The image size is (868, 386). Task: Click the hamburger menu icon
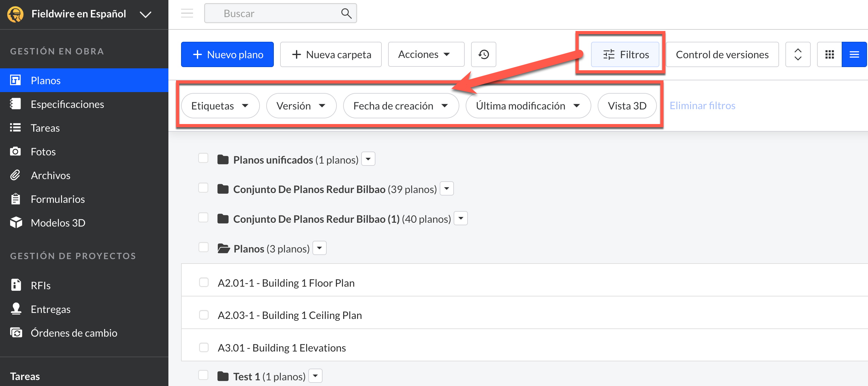tap(187, 14)
